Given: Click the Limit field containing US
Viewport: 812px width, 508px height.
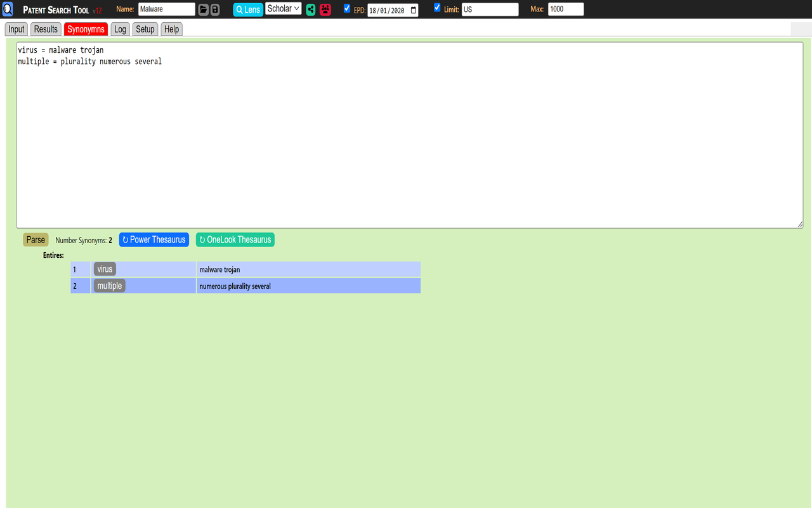Looking at the screenshot, I should tap(490, 10).
